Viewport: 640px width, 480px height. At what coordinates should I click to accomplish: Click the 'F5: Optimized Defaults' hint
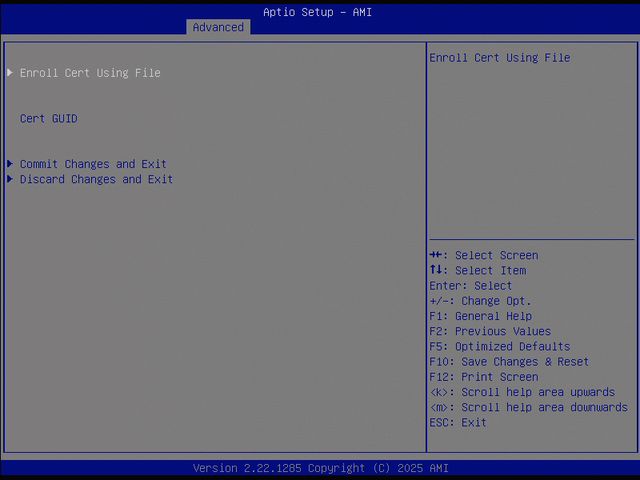point(500,347)
